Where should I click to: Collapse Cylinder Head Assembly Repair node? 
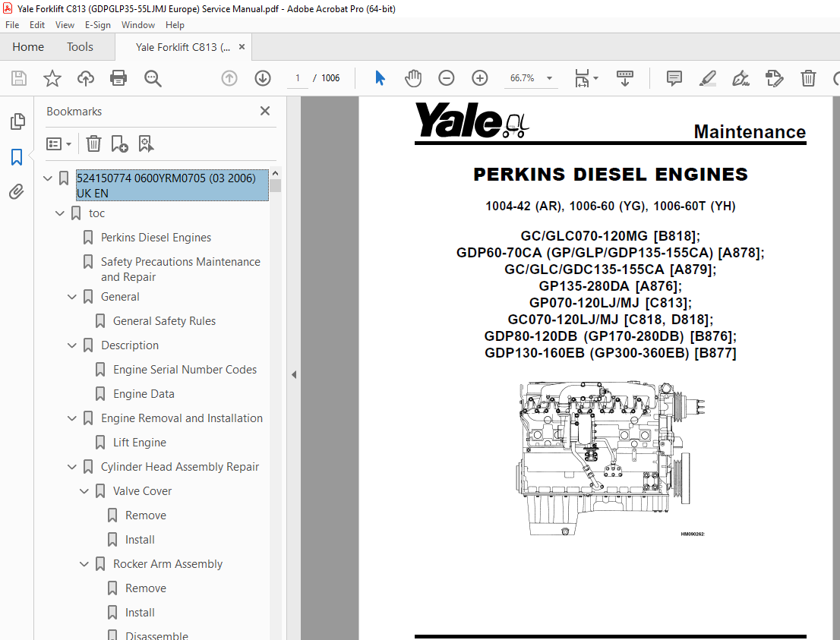pos(72,467)
